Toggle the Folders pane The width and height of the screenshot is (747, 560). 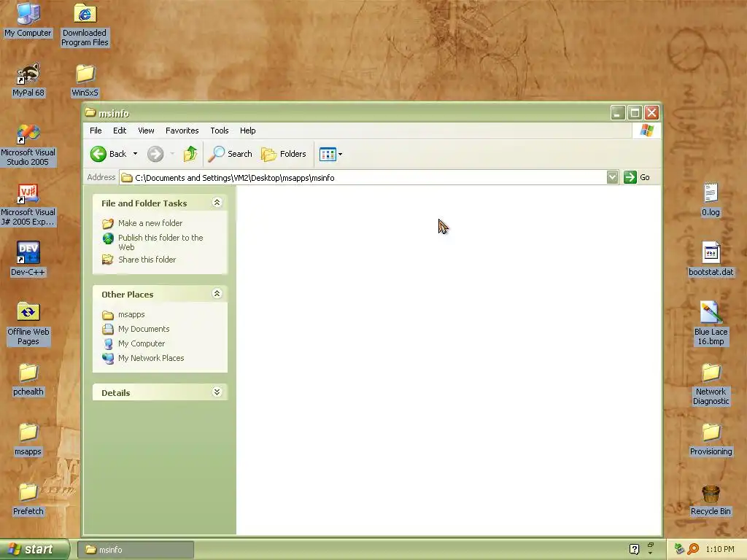pyautogui.click(x=284, y=154)
